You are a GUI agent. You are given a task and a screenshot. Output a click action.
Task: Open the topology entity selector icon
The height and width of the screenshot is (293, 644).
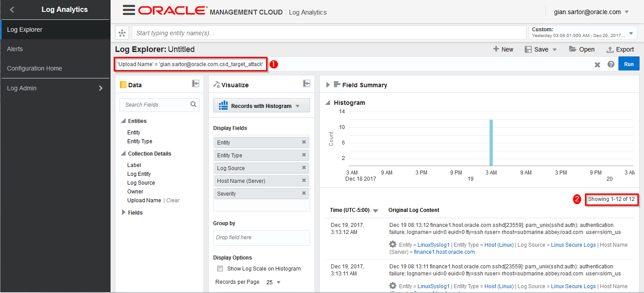click(122, 33)
